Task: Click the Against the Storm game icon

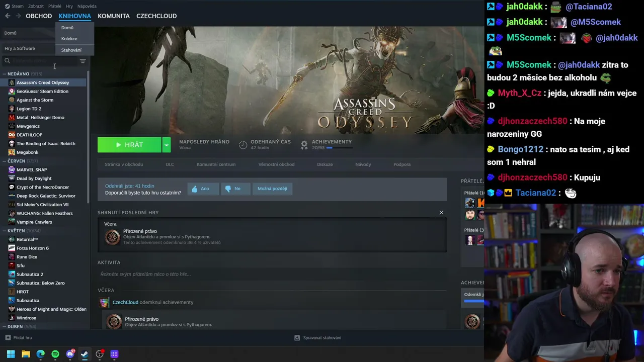Action: [12, 100]
